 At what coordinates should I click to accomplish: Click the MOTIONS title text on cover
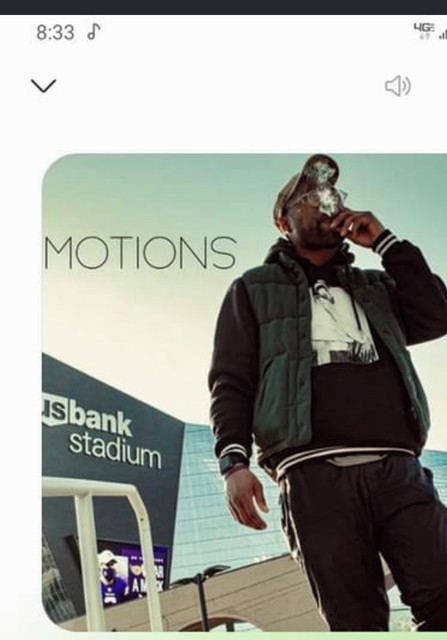coord(140,252)
